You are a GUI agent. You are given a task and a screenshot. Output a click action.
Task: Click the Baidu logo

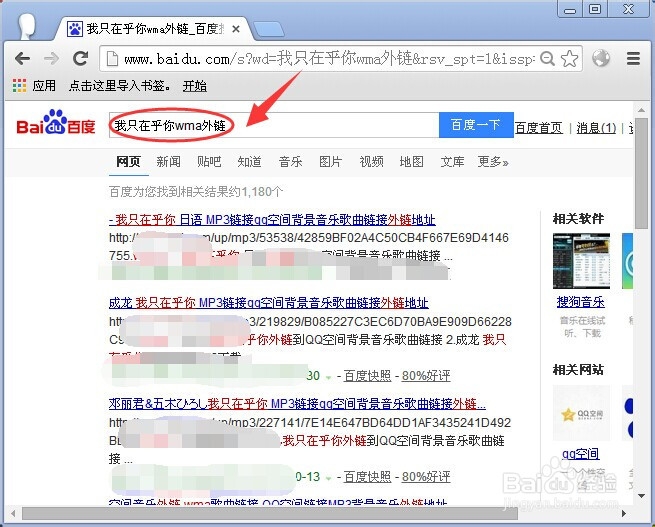[x=56, y=122]
